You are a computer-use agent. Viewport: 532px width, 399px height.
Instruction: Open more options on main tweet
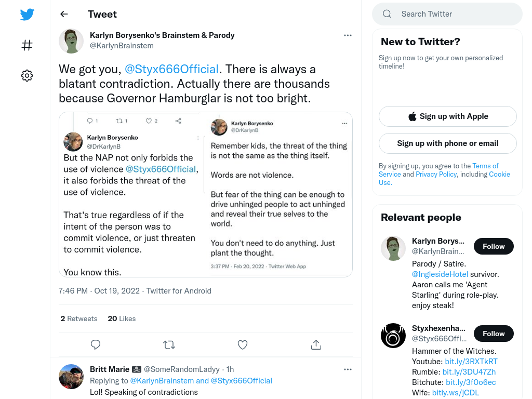348,35
